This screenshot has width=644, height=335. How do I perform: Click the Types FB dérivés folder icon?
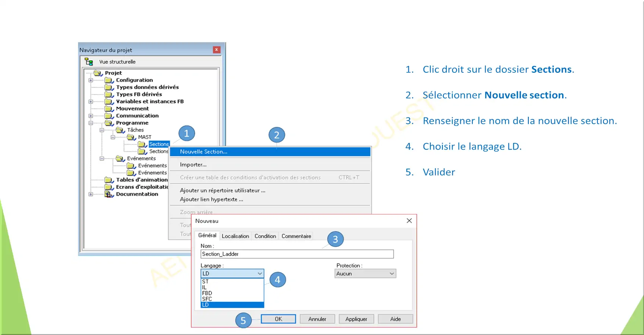pyautogui.click(x=109, y=94)
